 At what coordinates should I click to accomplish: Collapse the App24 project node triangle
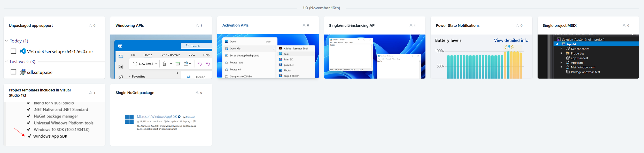point(557,44)
